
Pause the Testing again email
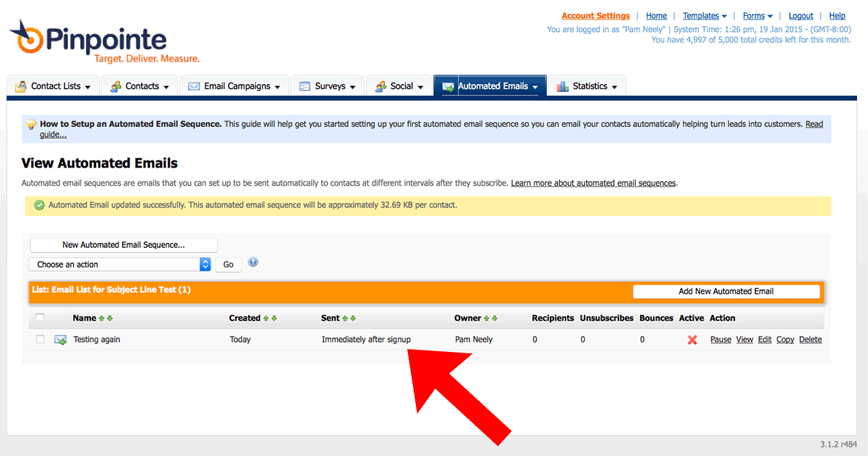pos(720,340)
